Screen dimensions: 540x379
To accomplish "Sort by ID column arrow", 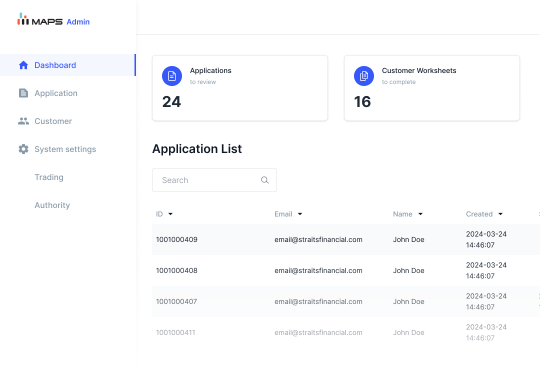I will tap(170, 214).
